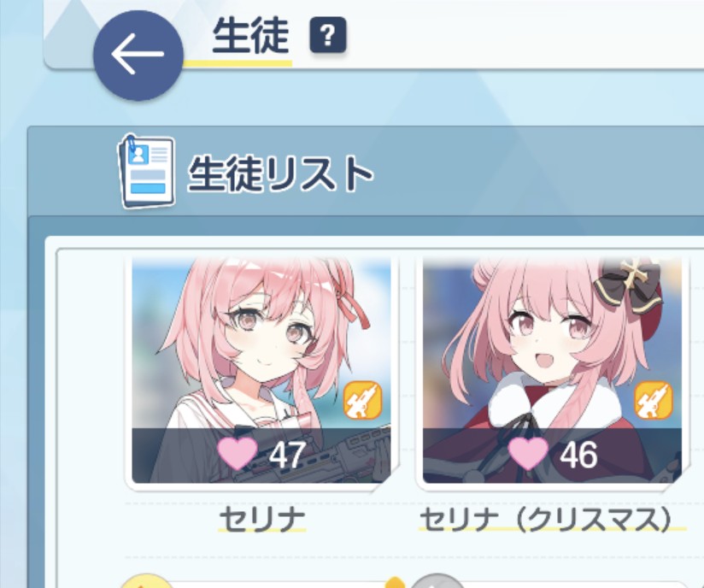Open the help question mark icon
Viewport: 704px width, 588px height.
328,34
